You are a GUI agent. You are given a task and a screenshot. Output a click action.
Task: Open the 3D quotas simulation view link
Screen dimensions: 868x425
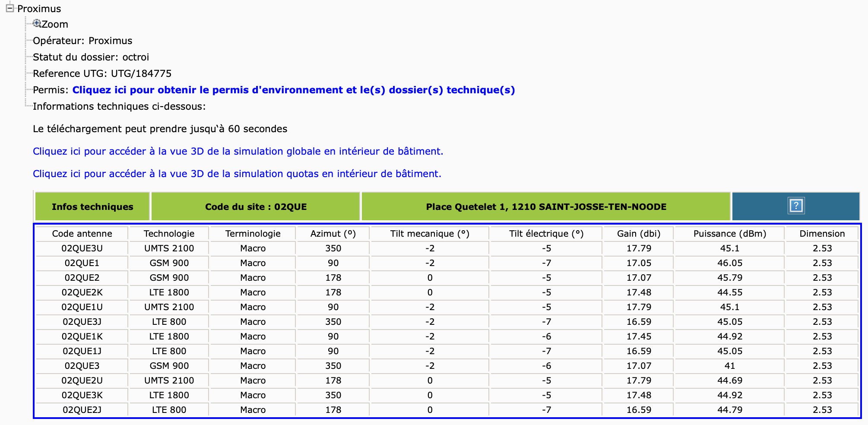pyautogui.click(x=237, y=174)
